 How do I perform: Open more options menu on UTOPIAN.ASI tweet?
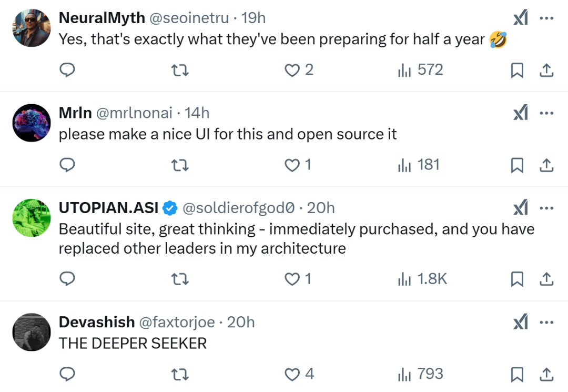point(547,208)
